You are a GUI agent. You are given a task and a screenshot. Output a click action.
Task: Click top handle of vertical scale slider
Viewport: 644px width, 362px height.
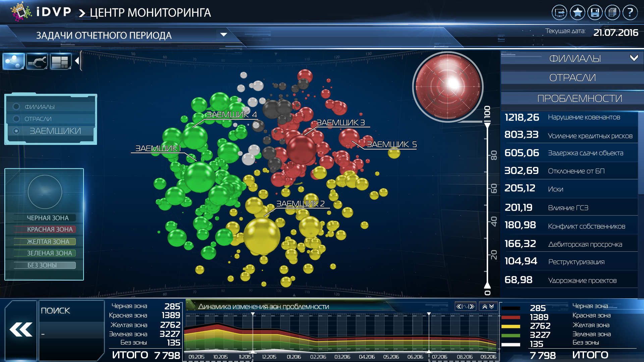(x=487, y=125)
